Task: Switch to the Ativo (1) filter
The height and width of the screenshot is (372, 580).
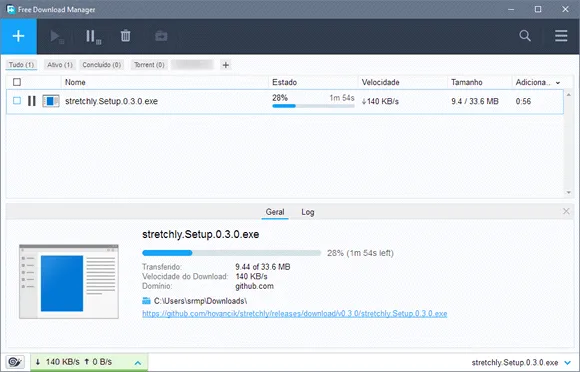Action: [x=60, y=65]
